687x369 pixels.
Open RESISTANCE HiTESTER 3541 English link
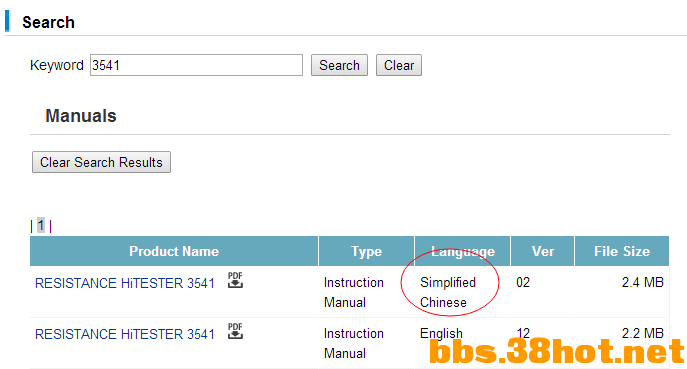pos(125,334)
